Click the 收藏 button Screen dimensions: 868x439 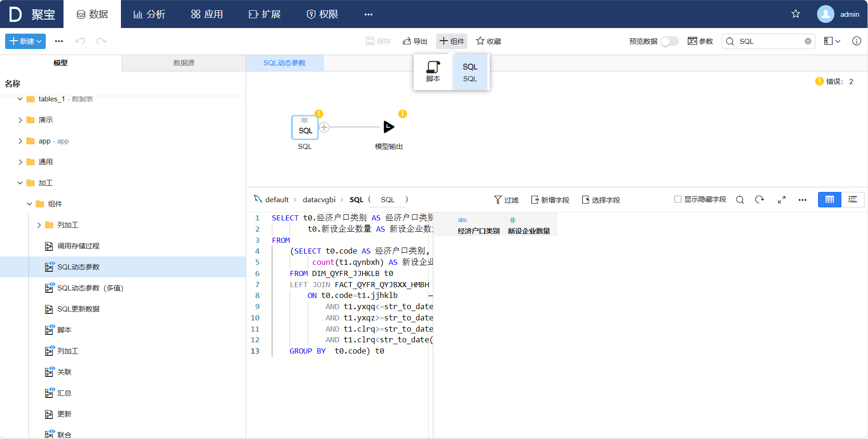pyautogui.click(x=488, y=41)
